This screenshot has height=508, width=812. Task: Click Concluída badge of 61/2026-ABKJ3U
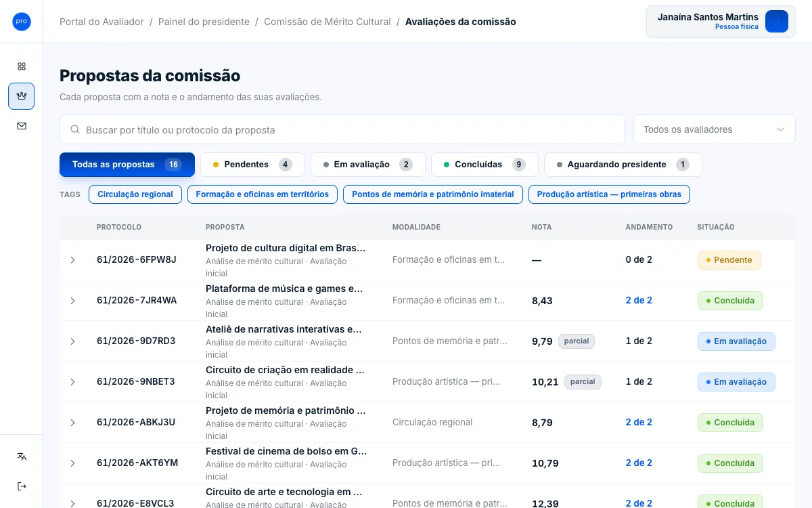pyautogui.click(x=730, y=423)
